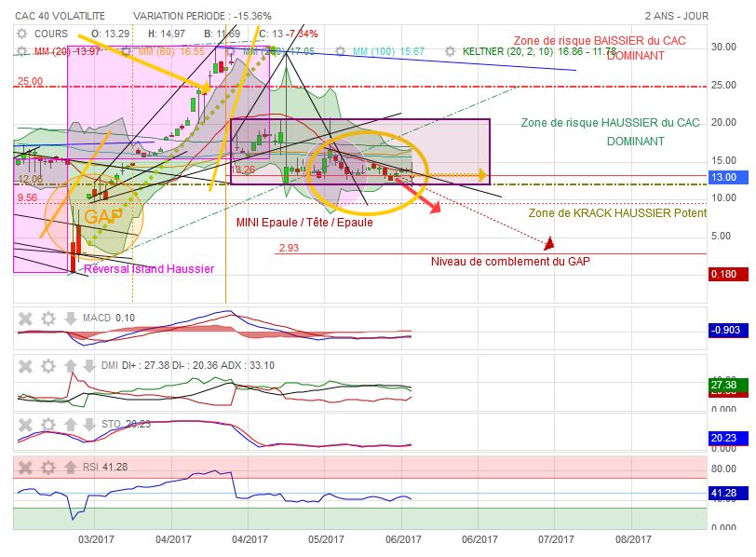756x557 pixels.
Task: Click the blue 13.00 price tag
Action: [728, 177]
